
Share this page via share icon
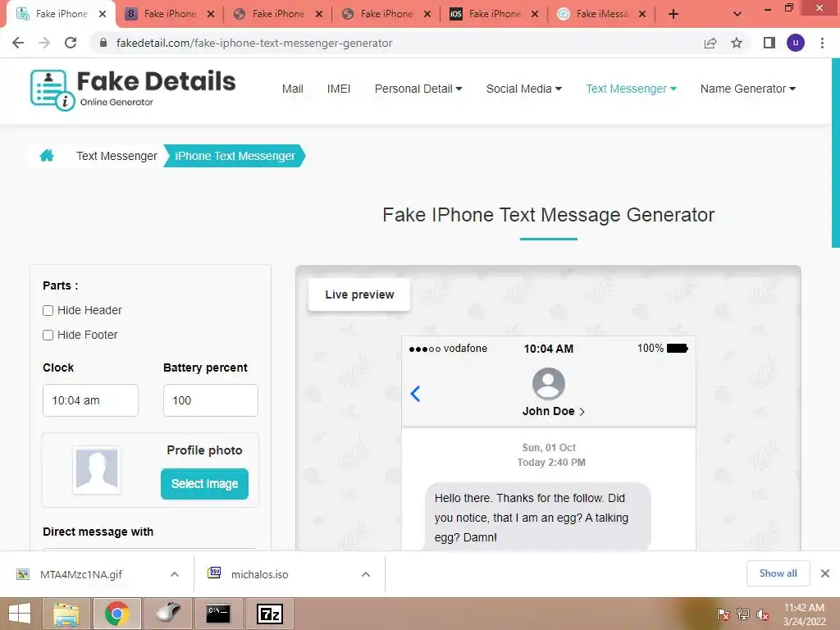tap(710, 43)
